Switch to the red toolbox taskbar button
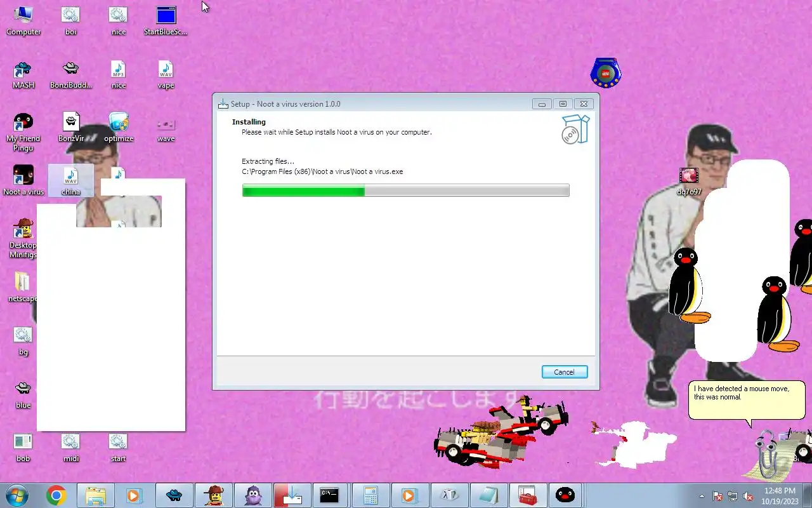The image size is (812, 508). click(x=528, y=495)
